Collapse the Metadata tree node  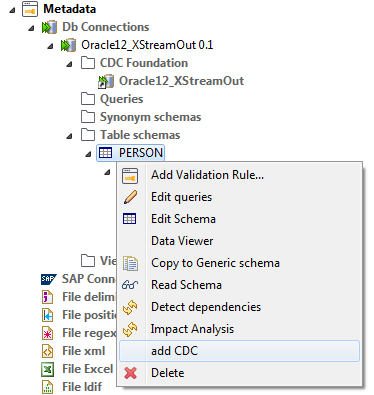coord(12,10)
